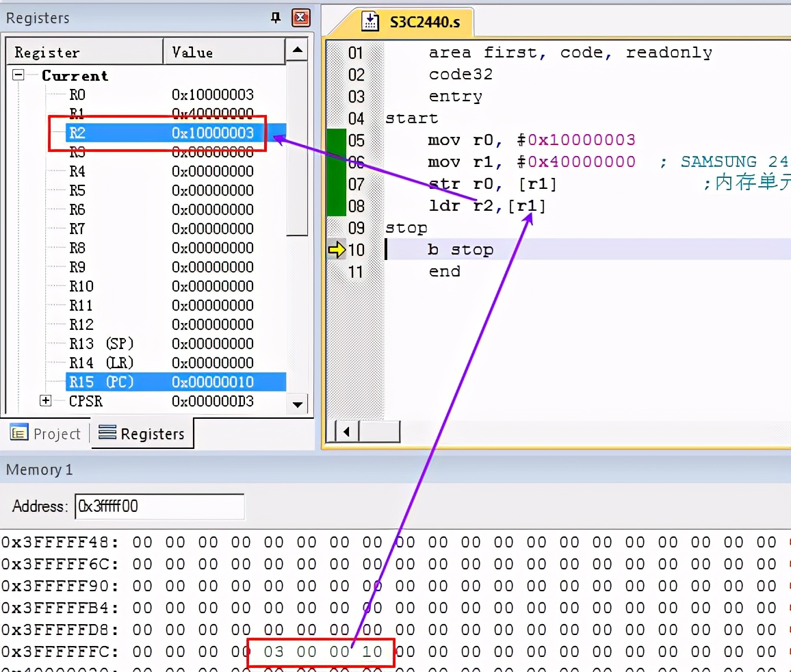Screen dimensions: 791x672
Task: Expand the CPSR register entry
Action: (x=46, y=401)
